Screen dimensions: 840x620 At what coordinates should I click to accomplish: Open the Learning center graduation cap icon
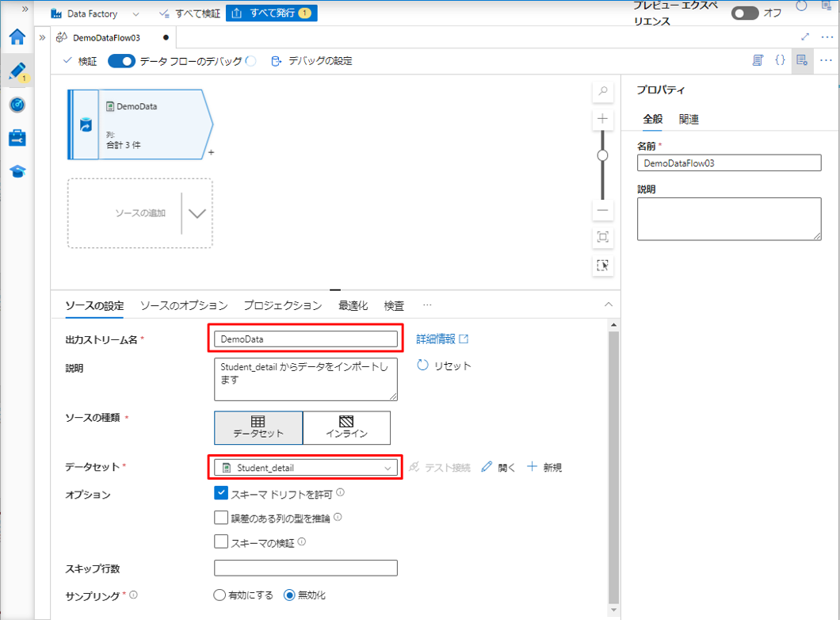pos(17,171)
